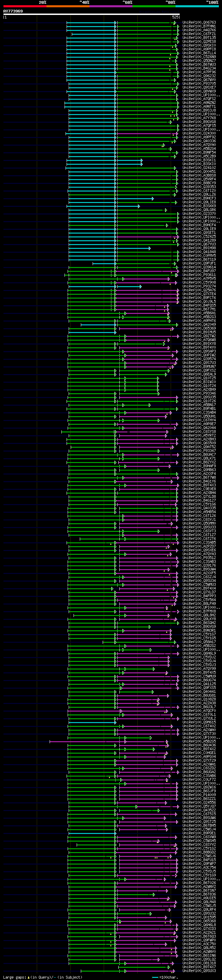Click the cyan ~100% identity legend bar
Image resolution: width=222 pixels, height=980 pixels.
(197, 6)
